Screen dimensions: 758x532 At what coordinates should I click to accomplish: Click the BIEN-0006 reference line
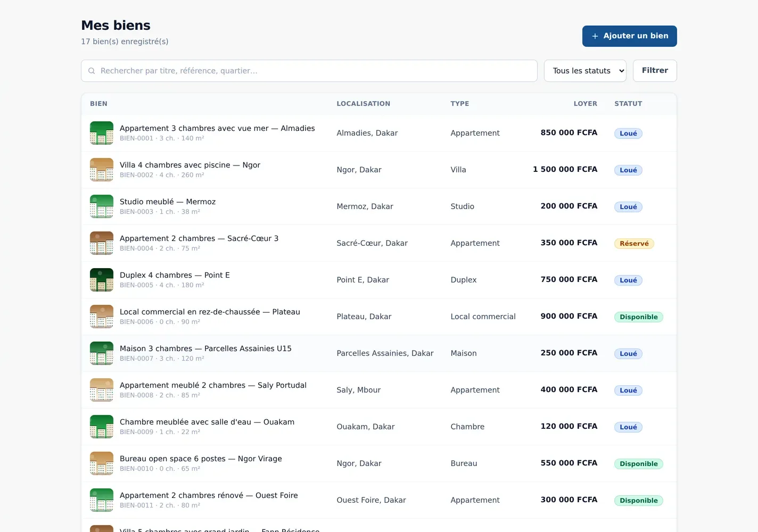[x=160, y=322]
